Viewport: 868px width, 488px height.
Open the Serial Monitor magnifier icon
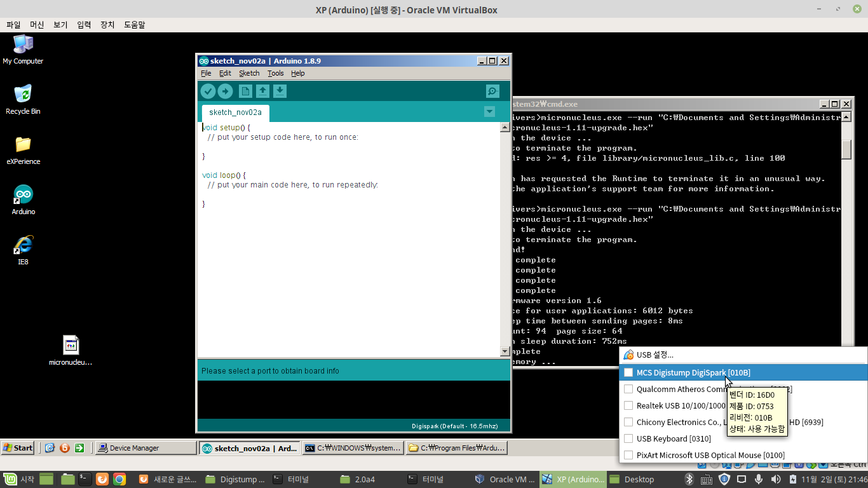(x=492, y=91)
